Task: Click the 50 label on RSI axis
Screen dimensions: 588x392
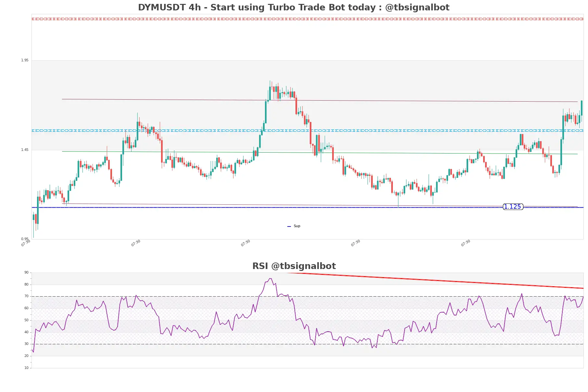Action: tap(26, 320)
